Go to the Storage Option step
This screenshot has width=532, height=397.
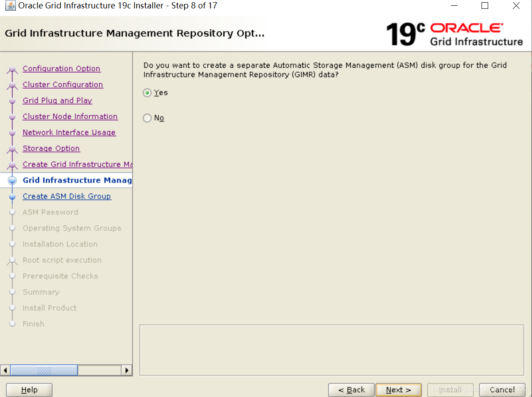(x=51, y=148)
